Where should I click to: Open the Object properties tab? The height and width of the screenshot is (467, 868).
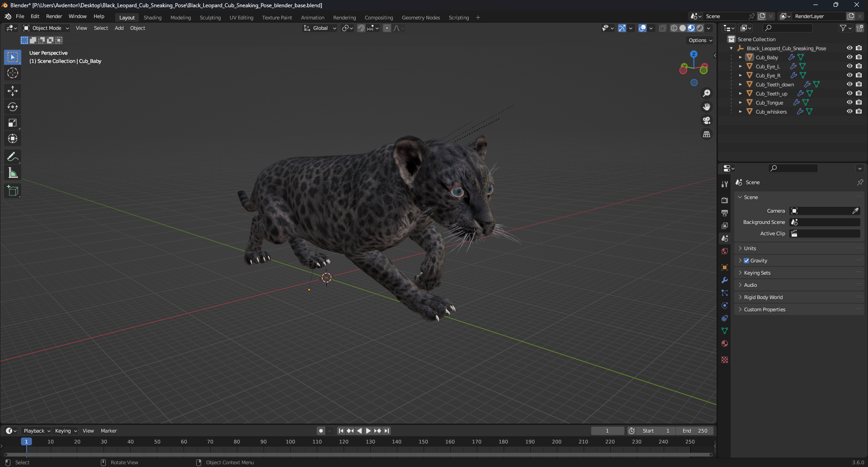coord(725,267)
